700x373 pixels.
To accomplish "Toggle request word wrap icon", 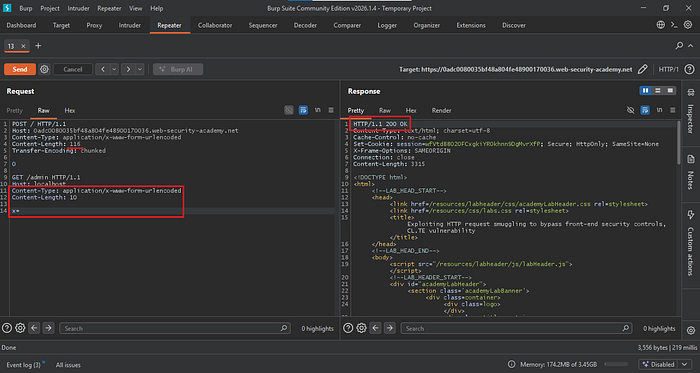I will (x=303, y=110).
